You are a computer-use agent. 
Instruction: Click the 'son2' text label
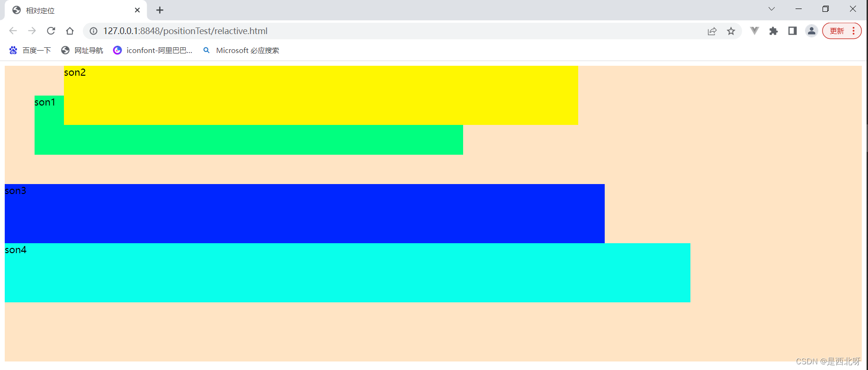tap(75, 72)
